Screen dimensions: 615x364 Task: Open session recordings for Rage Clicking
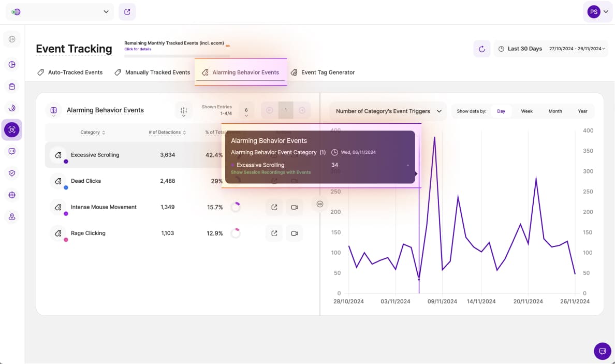coord(294,234)
